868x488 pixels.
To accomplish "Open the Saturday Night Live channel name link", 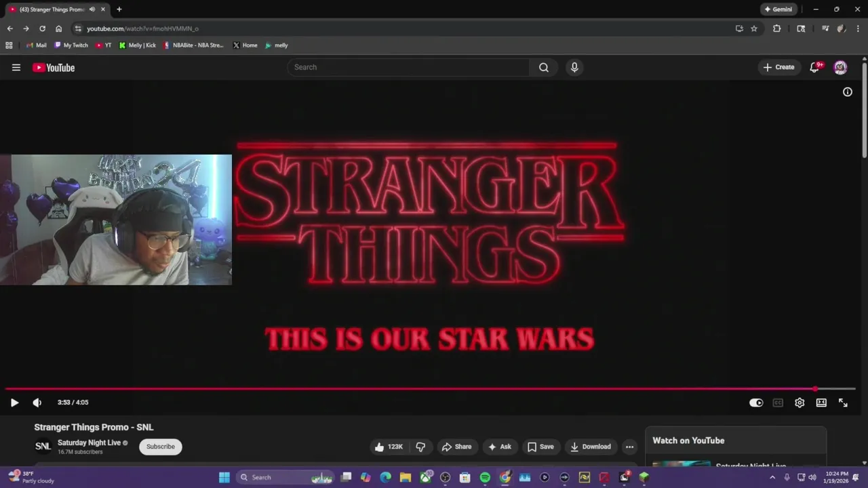I will [89, 443].
